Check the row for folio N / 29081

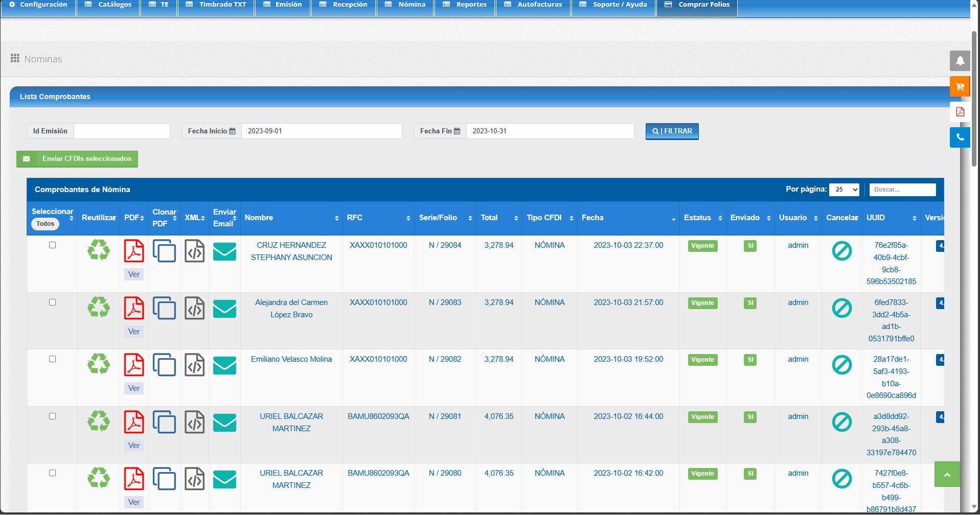pos(52,416)
